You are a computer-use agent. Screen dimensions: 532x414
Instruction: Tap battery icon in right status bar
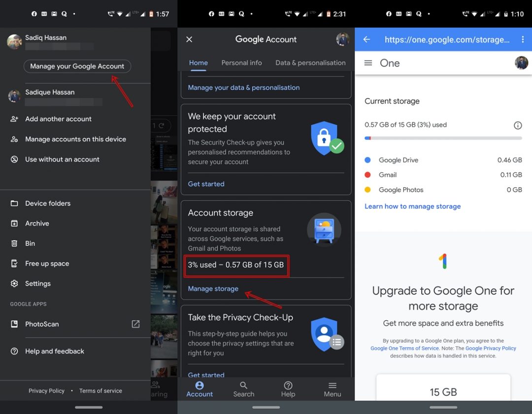[x=506, y=14]
